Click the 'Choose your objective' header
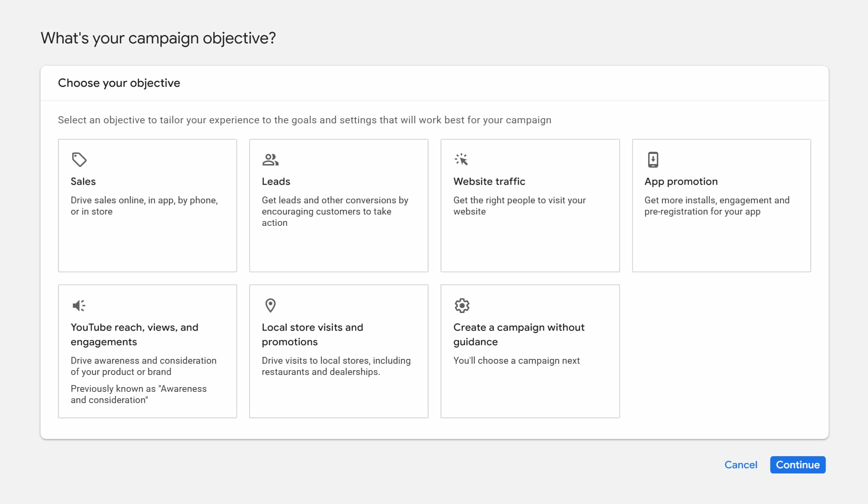868x504 pixels. [x=119, y=83]
